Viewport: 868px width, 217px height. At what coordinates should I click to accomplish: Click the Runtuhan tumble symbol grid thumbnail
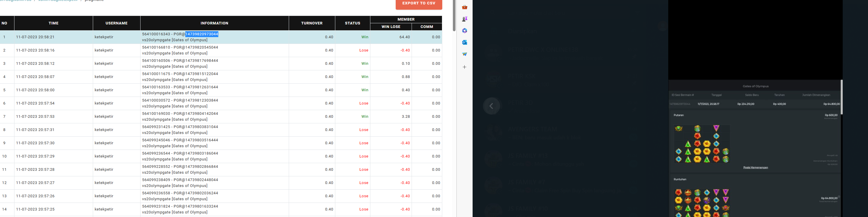tap(702, 203)
